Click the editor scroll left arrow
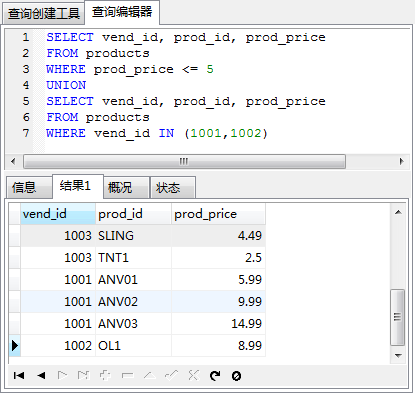Screen dimensions: 415x394 [13, 161]
